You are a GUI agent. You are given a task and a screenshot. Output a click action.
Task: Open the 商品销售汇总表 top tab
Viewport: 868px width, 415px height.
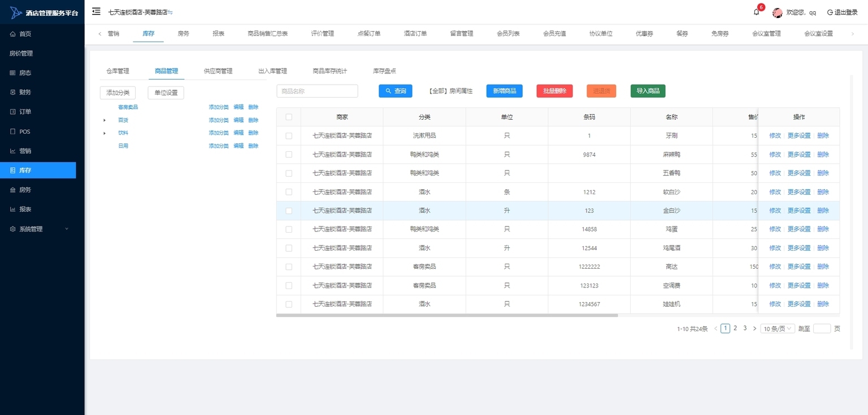(268, 34)
